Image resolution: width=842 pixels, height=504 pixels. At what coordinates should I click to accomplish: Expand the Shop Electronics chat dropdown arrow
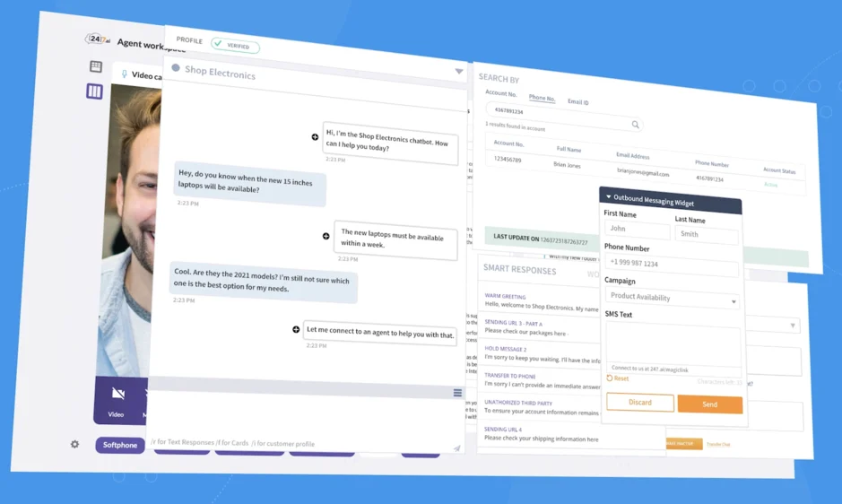point(458,72)
